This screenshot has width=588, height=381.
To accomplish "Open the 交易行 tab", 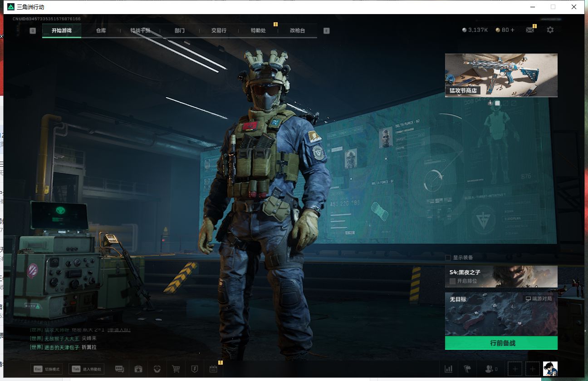I will (x=219, y=30).
